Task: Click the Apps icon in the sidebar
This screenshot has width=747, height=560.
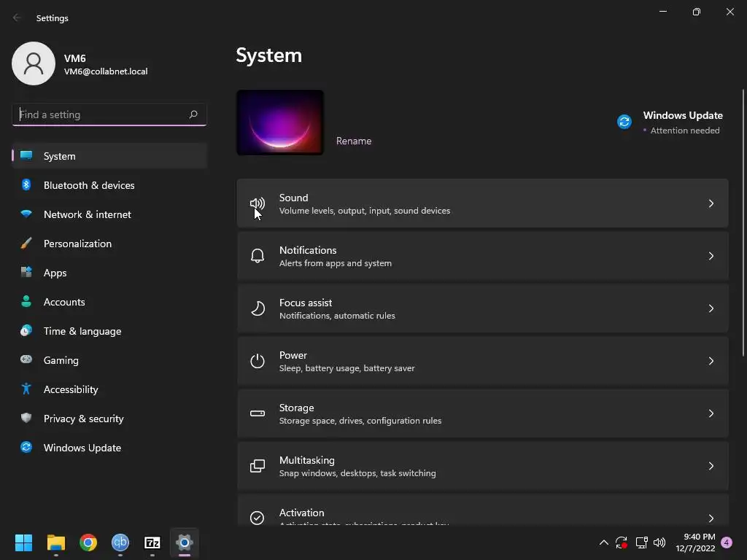Action: (x=26, y=273)
